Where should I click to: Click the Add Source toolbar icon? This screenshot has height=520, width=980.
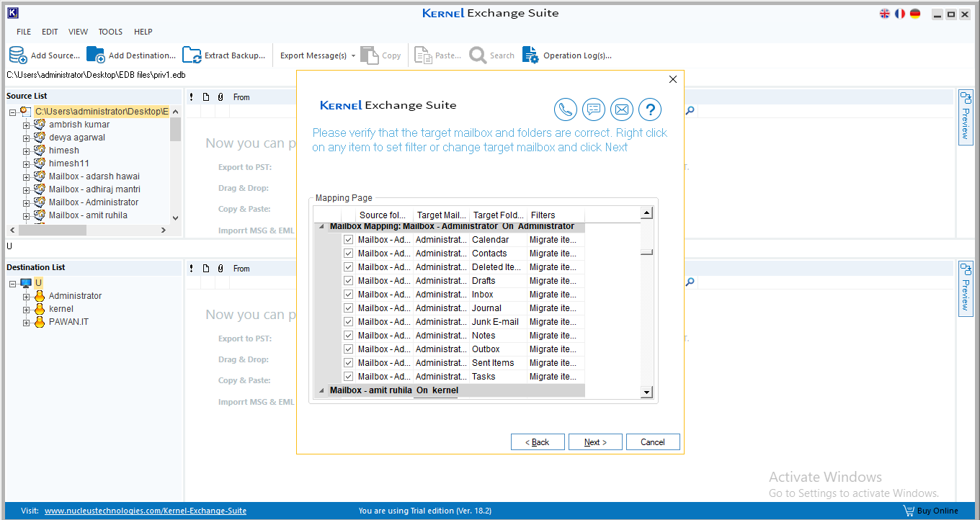(18, 55)
